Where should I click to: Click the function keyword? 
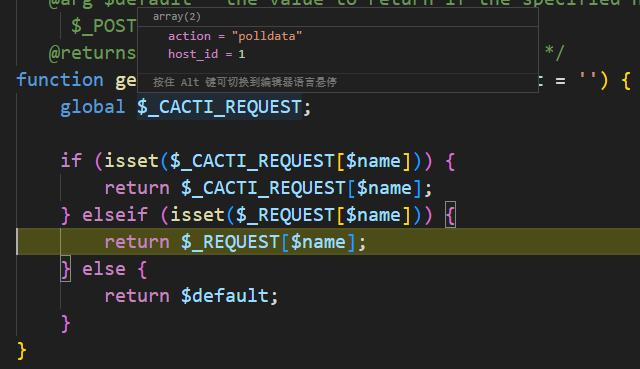tap(60, 80)
